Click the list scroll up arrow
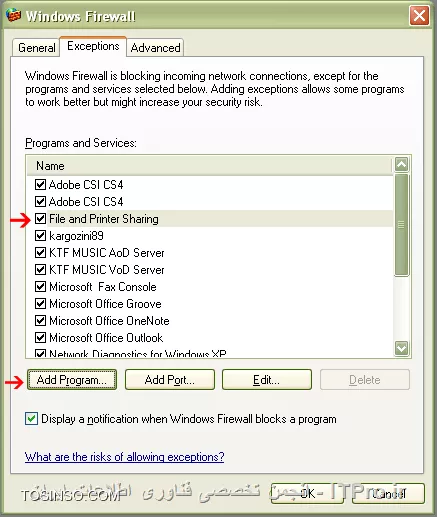Viewport: 437px width, 517px height. tap(401, 164)
